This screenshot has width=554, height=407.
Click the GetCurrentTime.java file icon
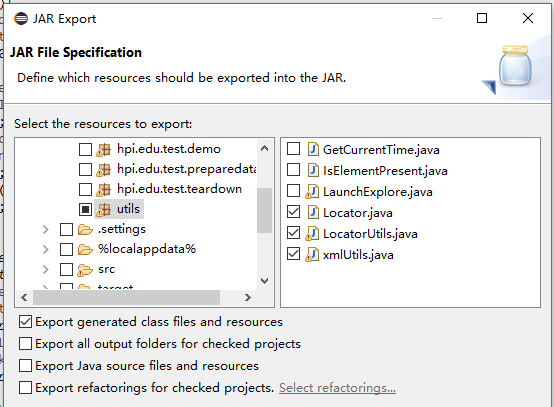313,149
